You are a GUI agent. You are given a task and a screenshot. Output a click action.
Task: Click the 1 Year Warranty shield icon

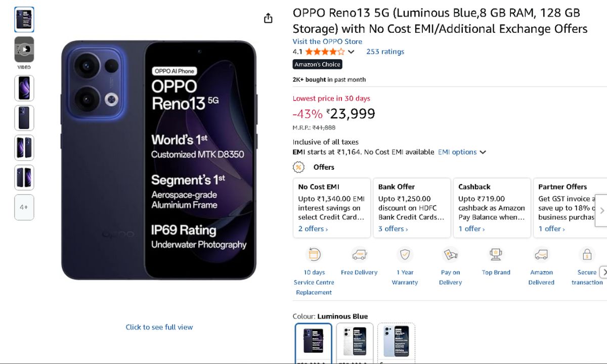pyautogui.click(x=405, y=255)
